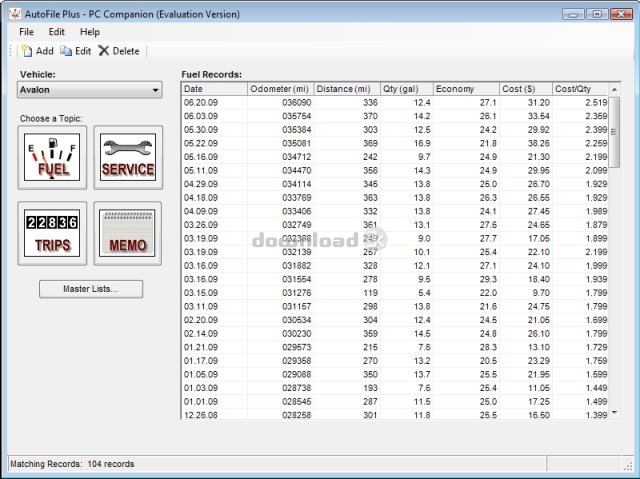Click odometer value 031554
This screenshot has width=640, height=479.
[296, 279]
